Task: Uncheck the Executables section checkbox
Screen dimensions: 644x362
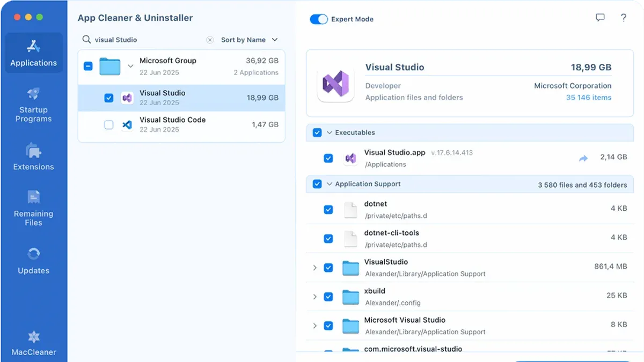Action: tap(317, 132)
